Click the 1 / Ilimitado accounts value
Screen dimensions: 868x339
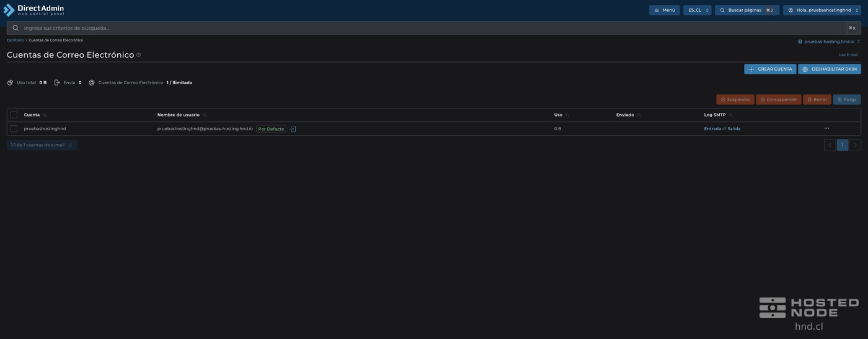click(179, 82)
